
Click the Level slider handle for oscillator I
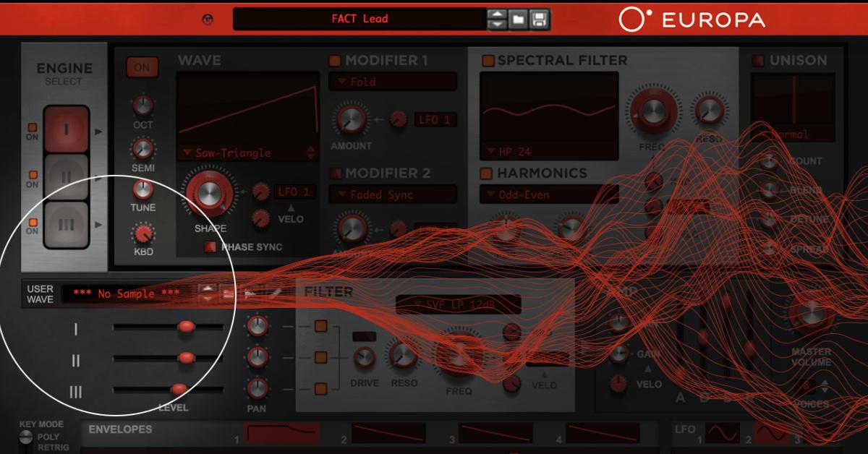coord(188,327)
